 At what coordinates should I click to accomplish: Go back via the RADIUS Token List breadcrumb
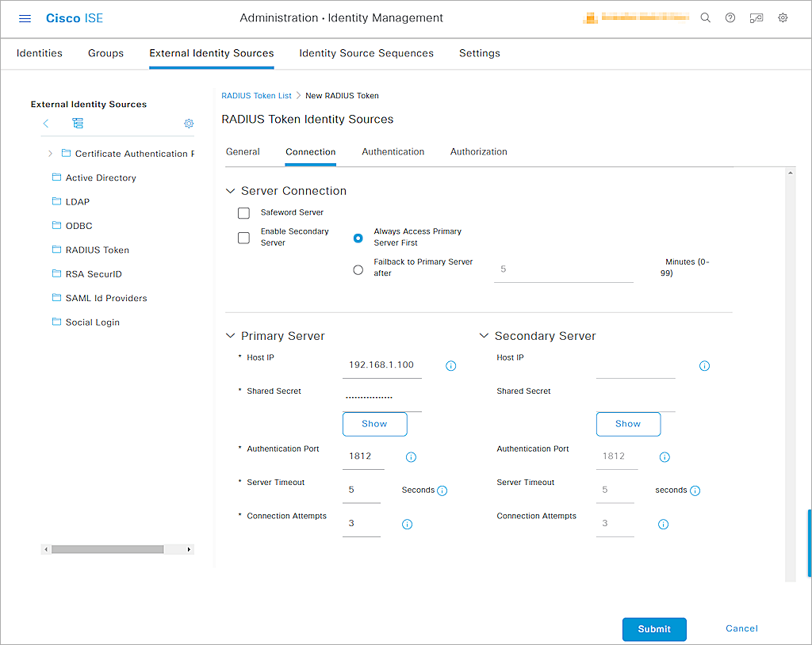(x=256, y=95)
